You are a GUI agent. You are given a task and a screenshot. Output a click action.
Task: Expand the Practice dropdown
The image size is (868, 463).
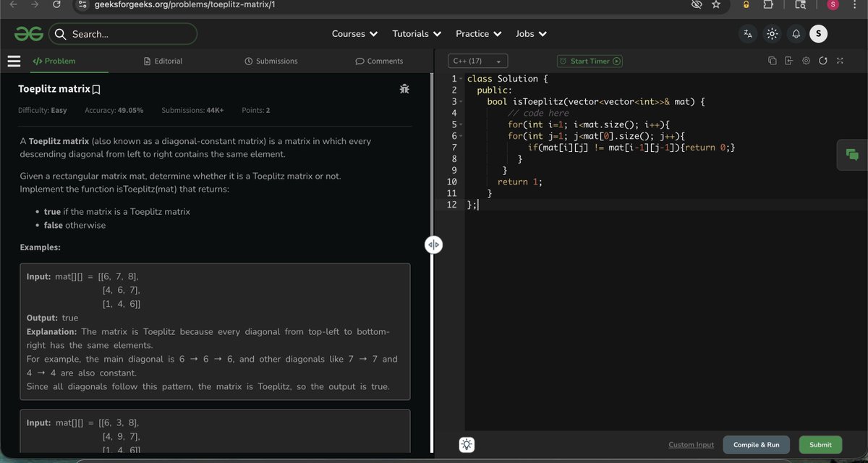coord(478,34)
